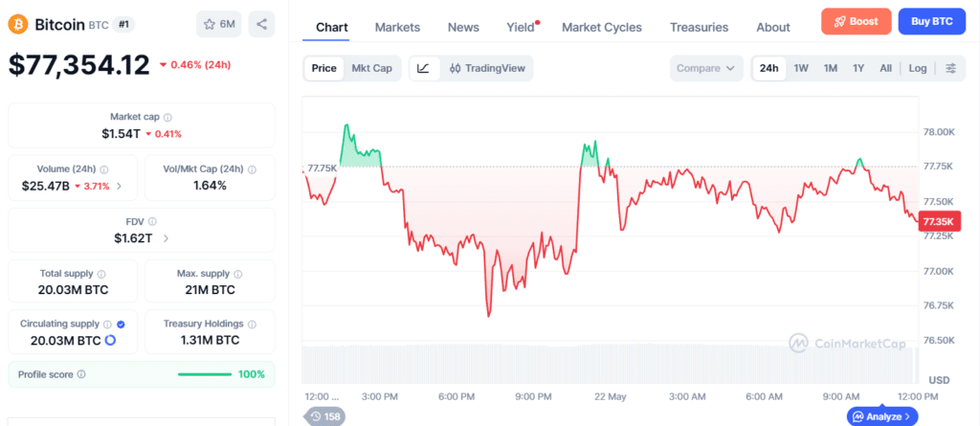Click Max. supply info icon
Screen dimensions: 980x426
pyautogui.click(x=237, y=274)
